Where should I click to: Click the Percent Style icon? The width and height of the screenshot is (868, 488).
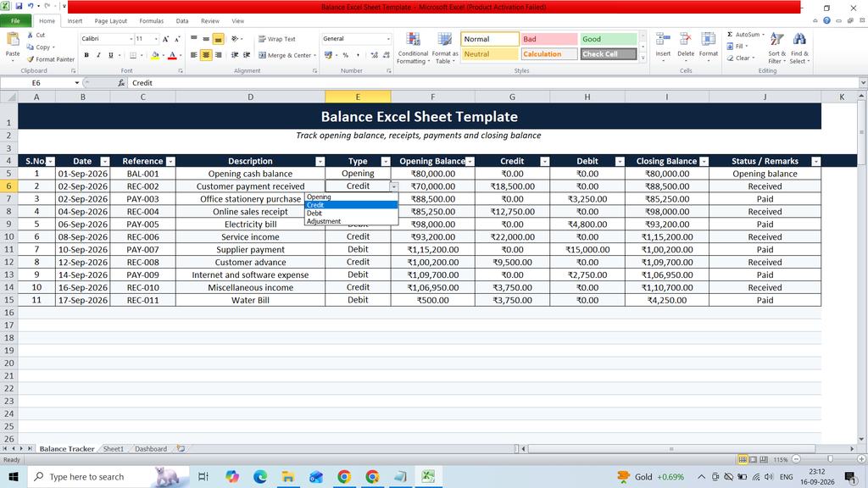346,55
